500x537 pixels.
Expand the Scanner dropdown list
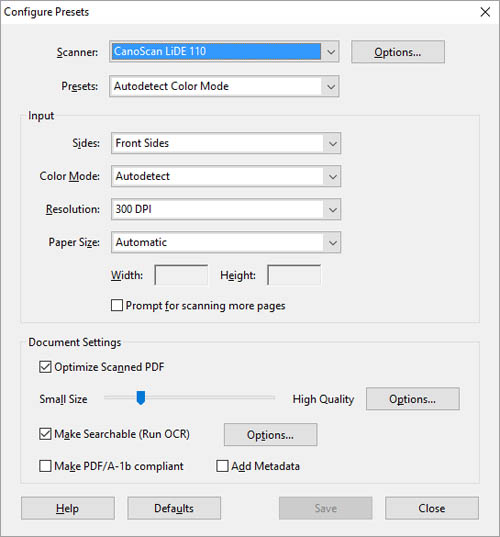[x=224, y=51]
